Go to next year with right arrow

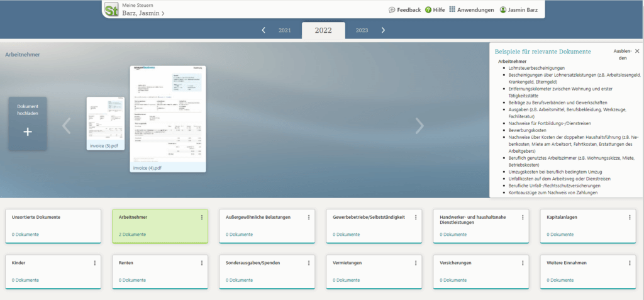click(383, 30)
